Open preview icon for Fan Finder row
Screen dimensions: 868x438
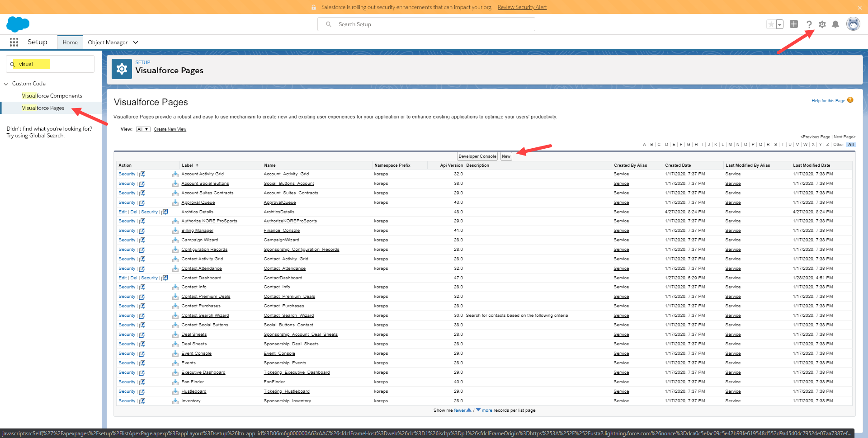(x=142, y=382)
